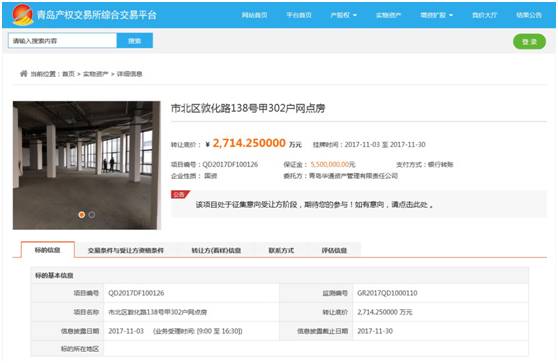
Task: Open 网站首页 in navigation bar
Action: [254, 15]
